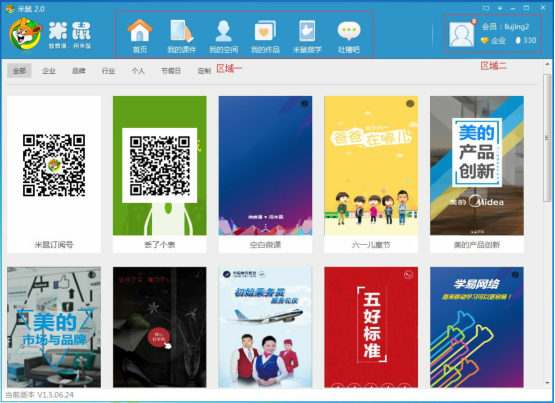555x403 pixels.
Task: Click the scrollbar down arrow
Action: click(x=547, y=383)
